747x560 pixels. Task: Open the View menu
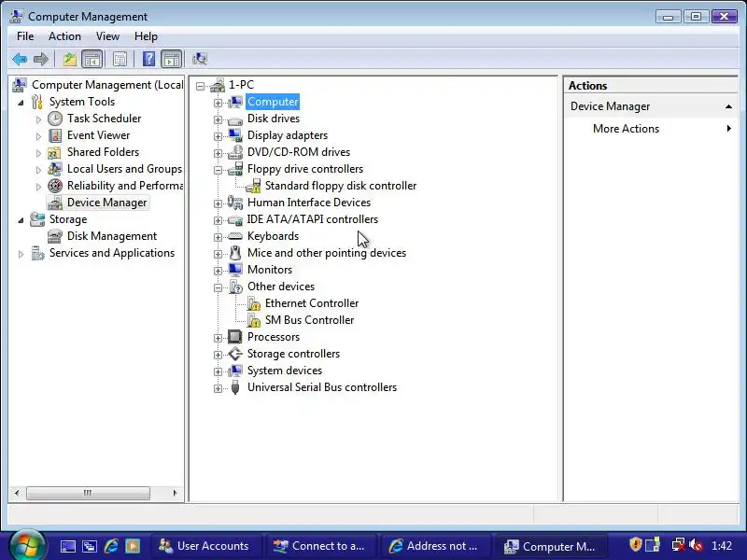coord(107,36)
